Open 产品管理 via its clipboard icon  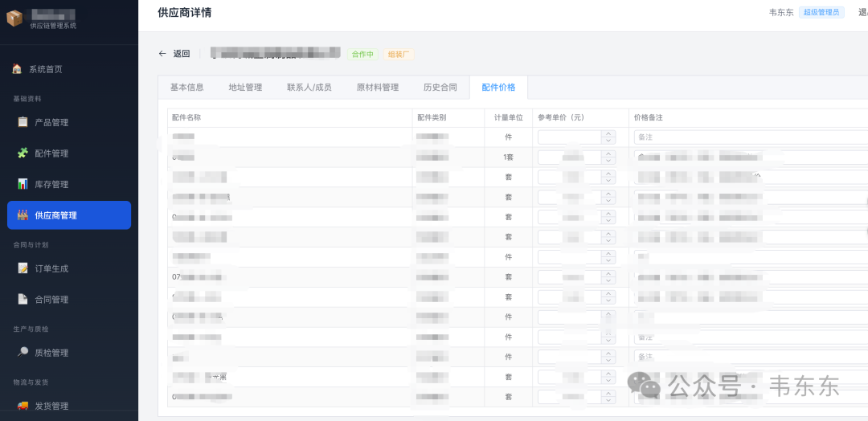click(x=23, y=121)
